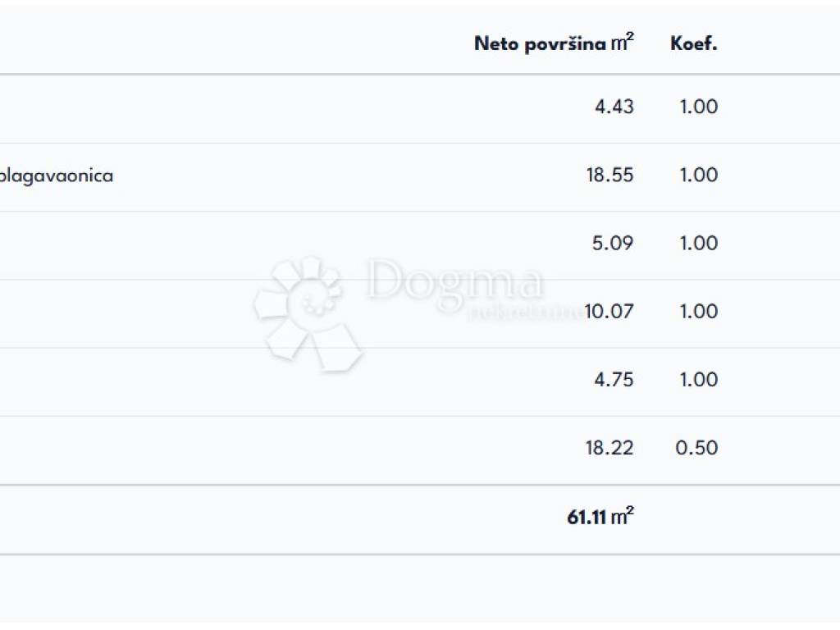
Task: Select the 18.55 area value
Action: pos(610,175)
